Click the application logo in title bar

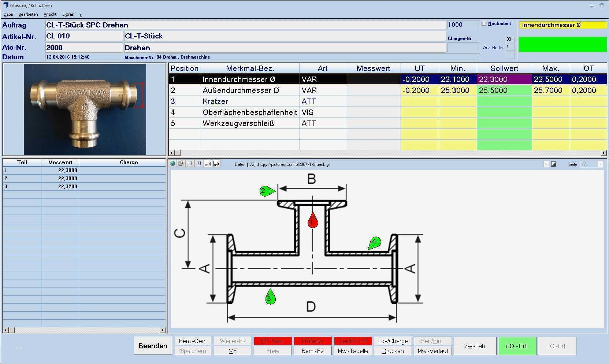point(5,5)
